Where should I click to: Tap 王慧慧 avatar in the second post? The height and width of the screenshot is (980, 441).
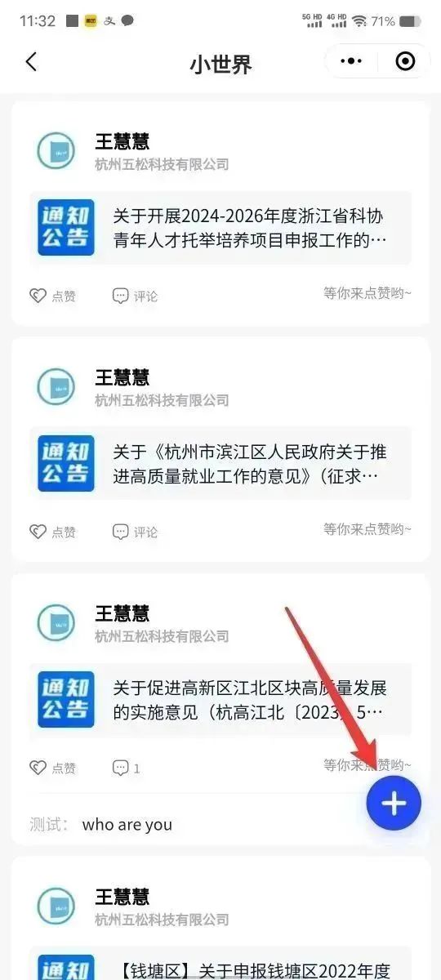pos(56,387)
